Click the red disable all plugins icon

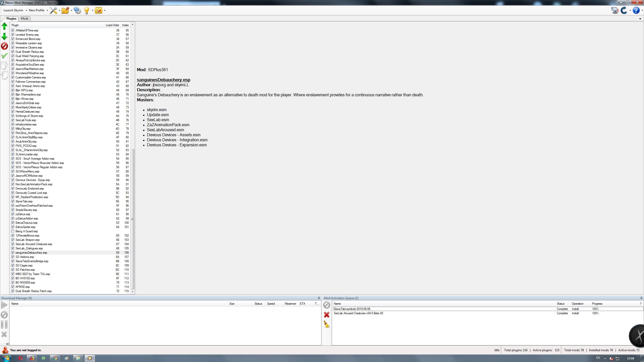5,46
